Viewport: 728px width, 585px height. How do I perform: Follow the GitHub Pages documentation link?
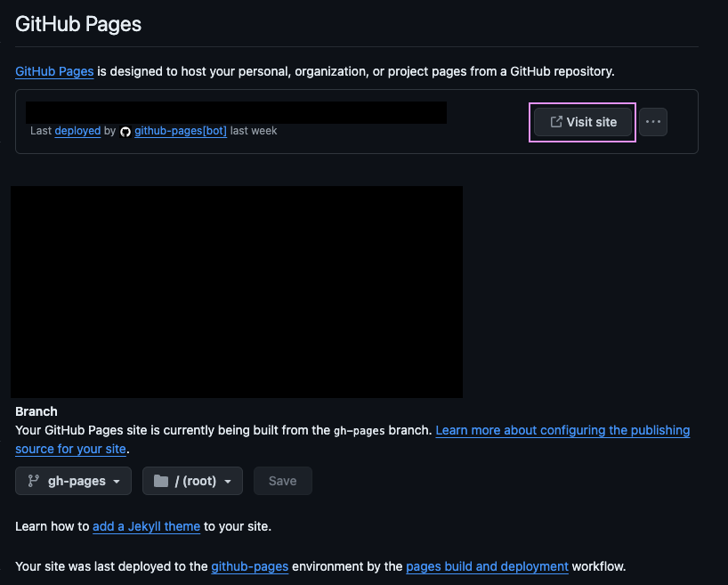54,71
